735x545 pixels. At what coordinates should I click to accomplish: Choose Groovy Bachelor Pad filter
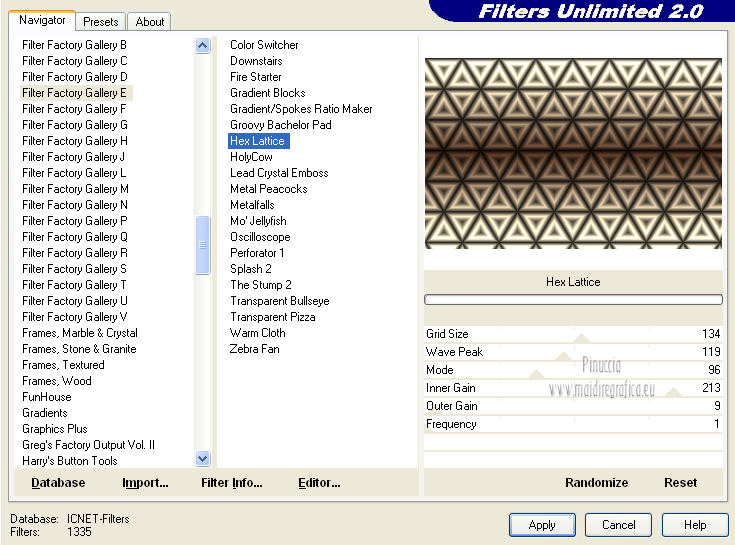[280, 125]
